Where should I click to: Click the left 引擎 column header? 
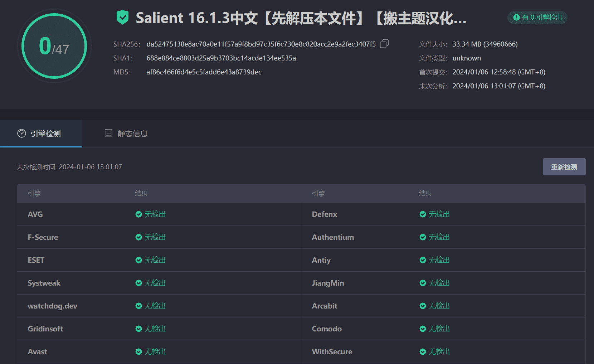point(34,193)
